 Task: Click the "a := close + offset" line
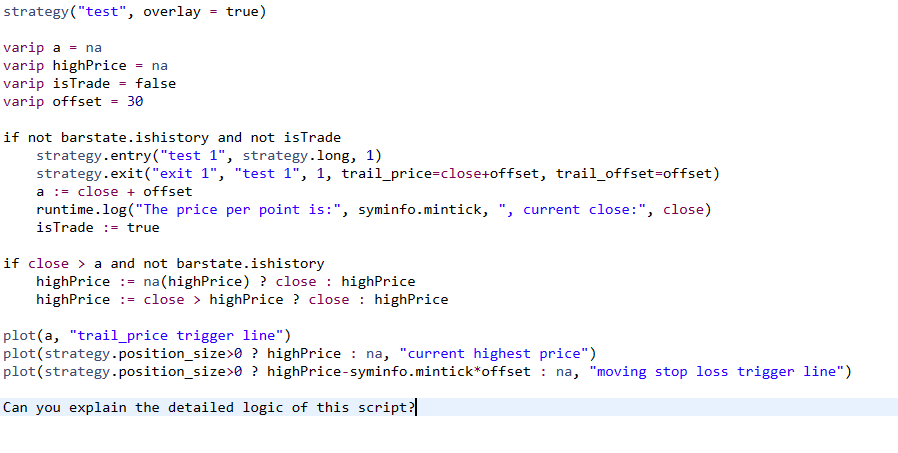114,191
